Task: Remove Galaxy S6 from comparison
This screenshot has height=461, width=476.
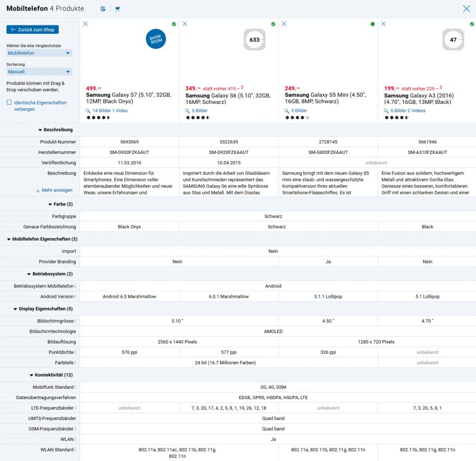Action: (x=185, y=24)
